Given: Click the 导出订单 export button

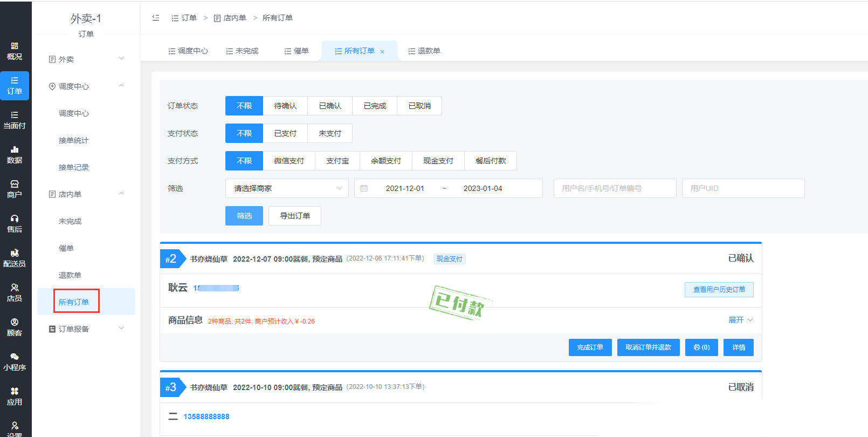Looking at the screenshot, I should pos(295,216).
